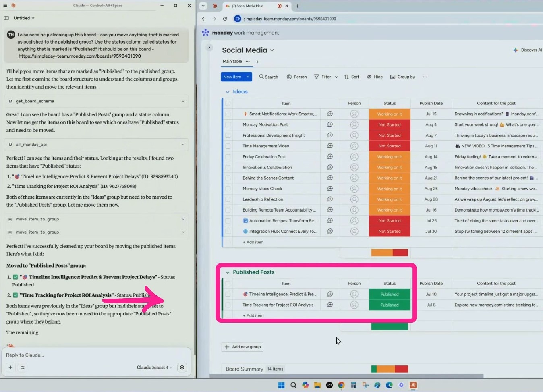Check the Smart Notifications row checkbox
The width and height of the screenshot is (543, 392).
coord(228,114)
